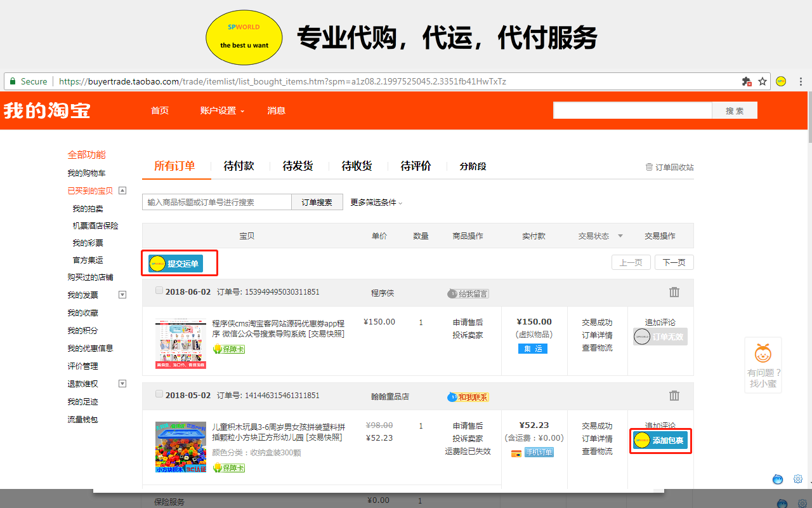Go to next page with 下一页

tap(674, 262)
